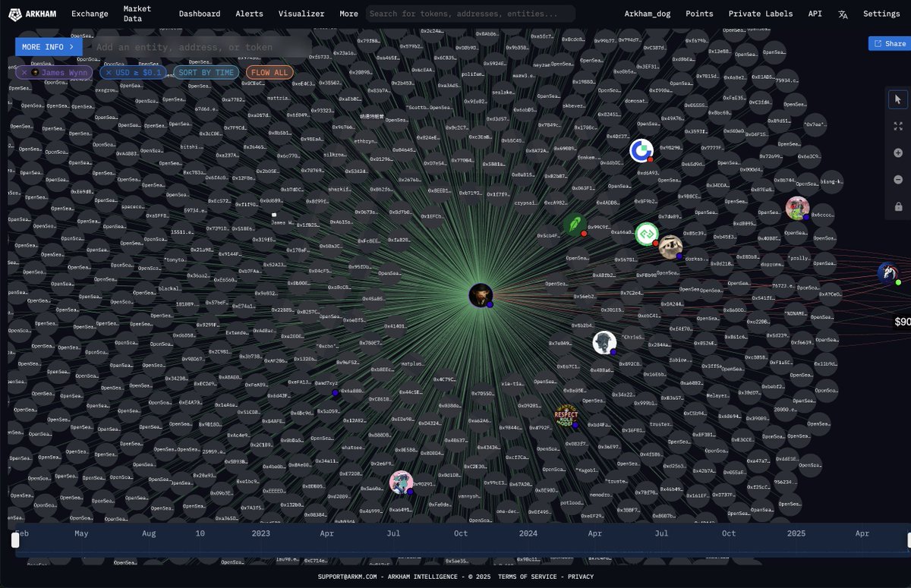Open the Market Data menu
This screenshot has width=911, height=588.
click(x=137, y=14)
